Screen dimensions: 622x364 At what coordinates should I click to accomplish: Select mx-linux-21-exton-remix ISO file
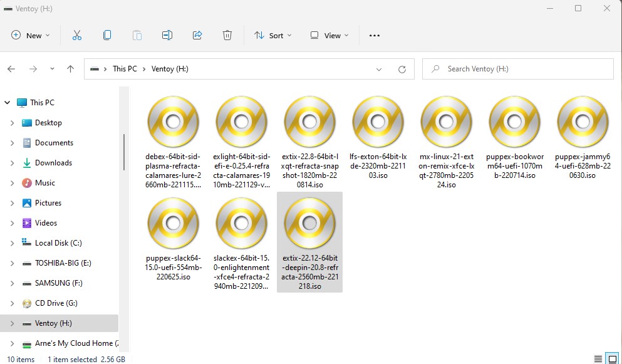coord(446,142)
